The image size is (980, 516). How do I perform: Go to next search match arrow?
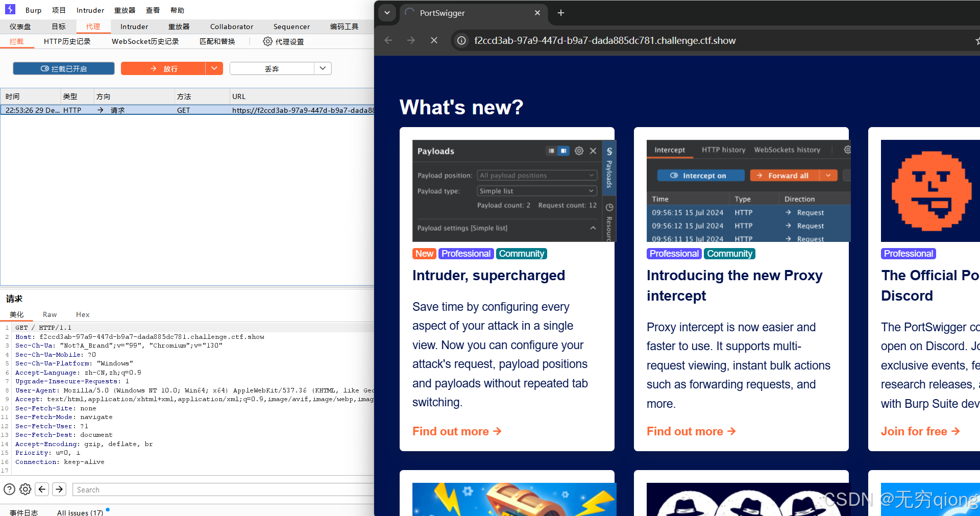coord(59,489)
